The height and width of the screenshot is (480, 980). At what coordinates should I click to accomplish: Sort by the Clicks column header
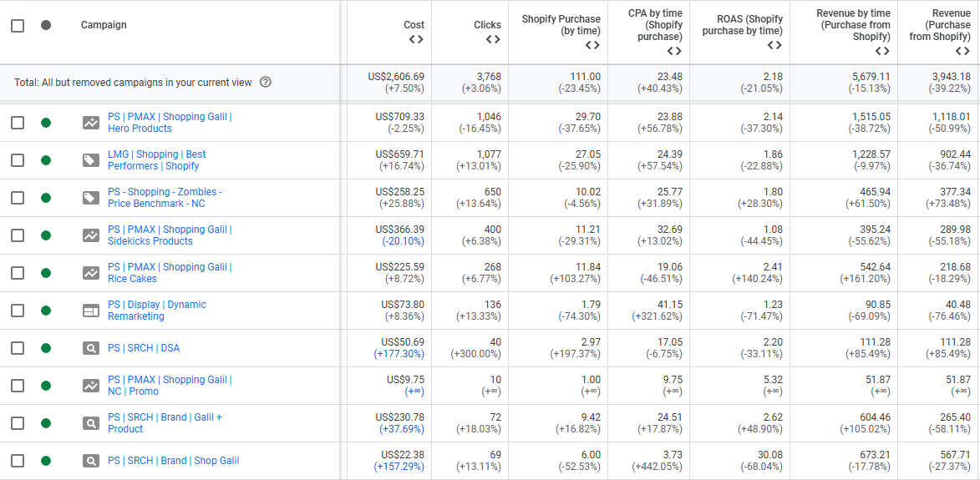[488, 25]
